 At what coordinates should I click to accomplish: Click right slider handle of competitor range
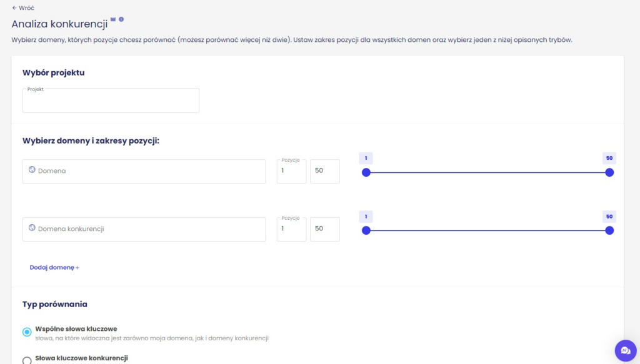[x=609, y=230]
